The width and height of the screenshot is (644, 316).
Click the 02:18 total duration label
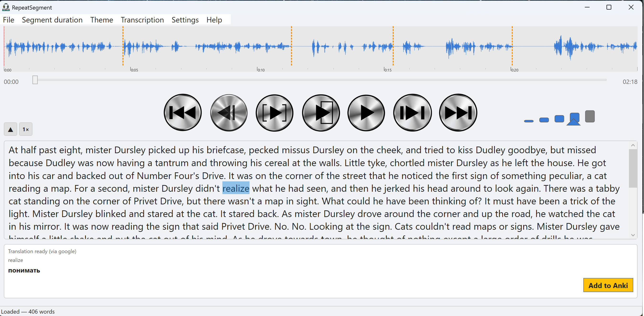[630, 82]
